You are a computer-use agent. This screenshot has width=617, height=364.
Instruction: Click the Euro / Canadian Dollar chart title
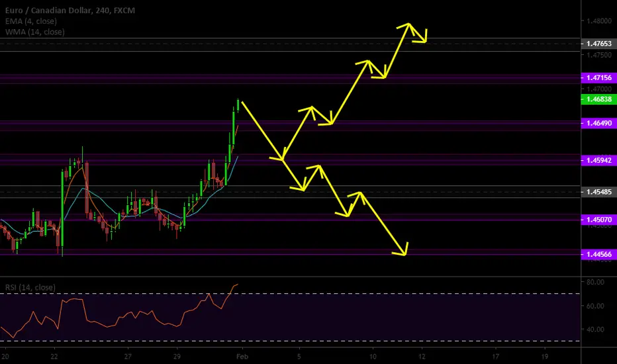pos(70,10)
